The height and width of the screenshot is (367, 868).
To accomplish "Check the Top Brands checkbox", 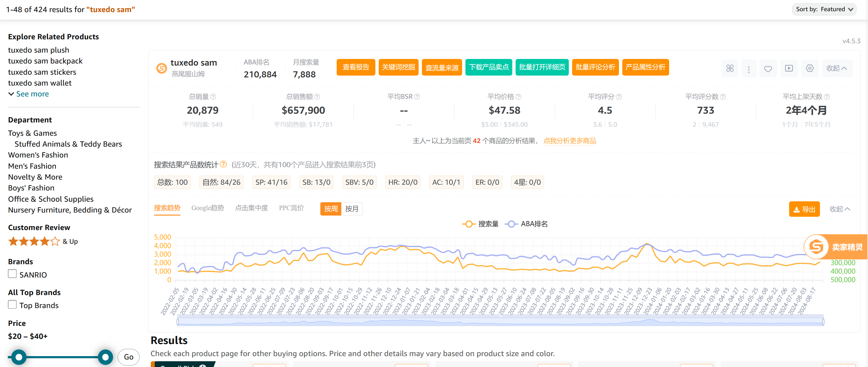I will 12,304.
